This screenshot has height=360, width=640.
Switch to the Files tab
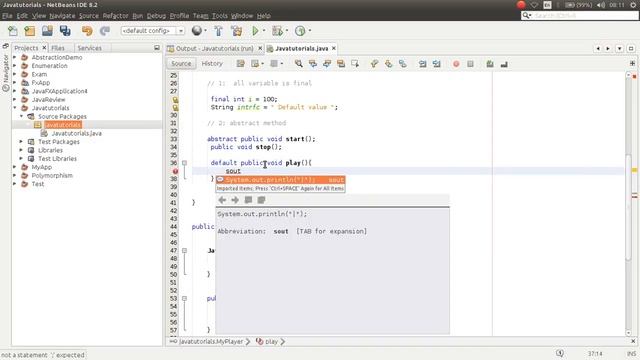[58, 48]
